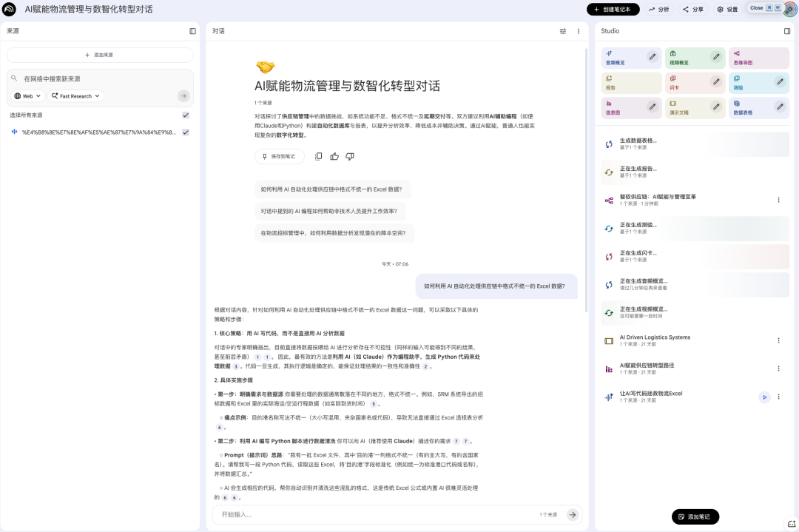
Task: Open more options for 让AI写代码拯救物流Excel
Action: click(x=778, y=397)
